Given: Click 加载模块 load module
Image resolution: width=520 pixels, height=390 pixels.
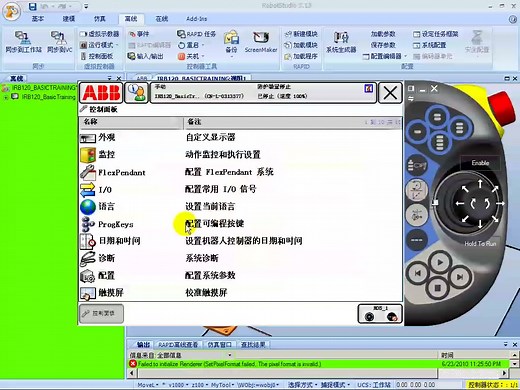Looking at the screenshot, I should click(301, 45).
